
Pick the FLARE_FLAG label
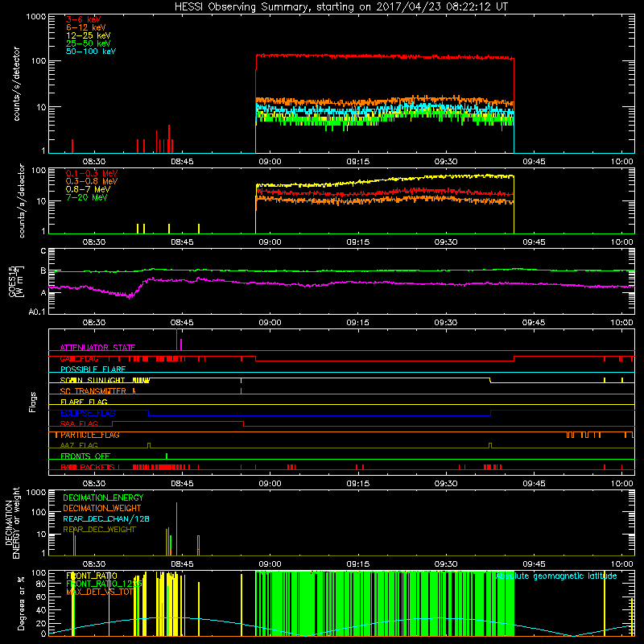(84, 402)
